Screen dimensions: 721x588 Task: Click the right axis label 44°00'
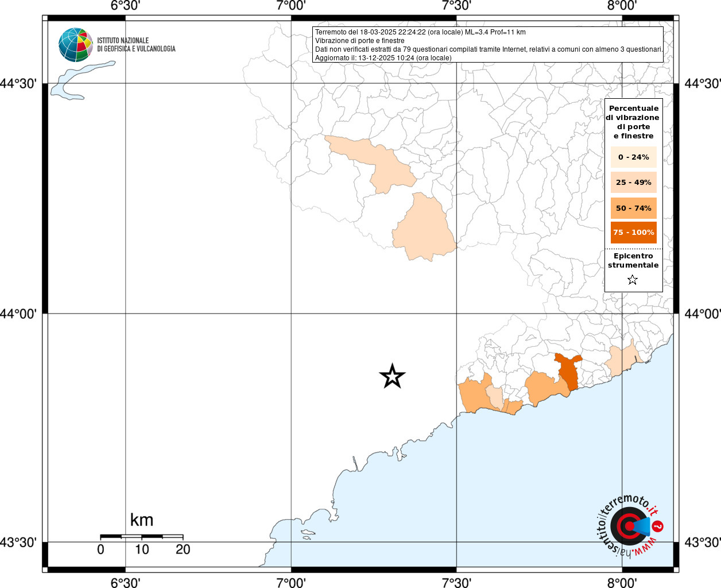[702, 314]
